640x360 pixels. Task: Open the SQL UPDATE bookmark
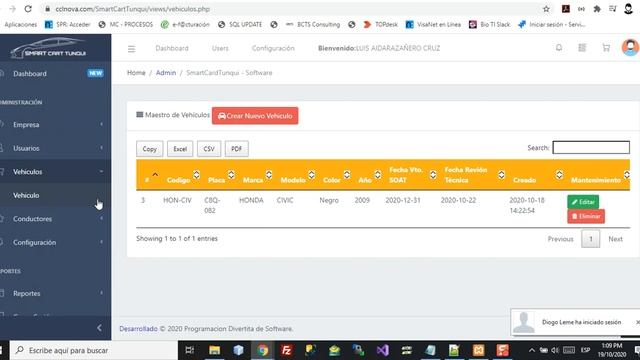coord(240,24)
